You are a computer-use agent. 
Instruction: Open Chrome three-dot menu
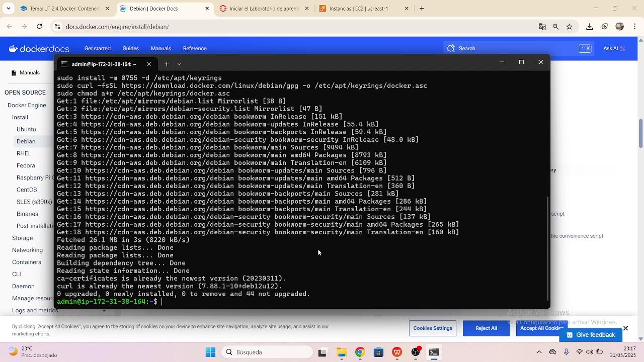(x=635, y=27)
